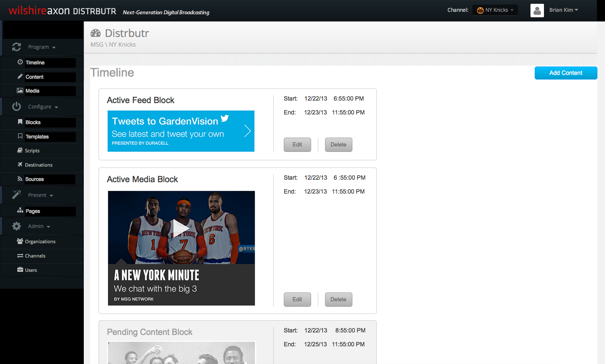Screen dimensions: 605x364
Task: Expand the Program section menu
Action: coord(42,47)
